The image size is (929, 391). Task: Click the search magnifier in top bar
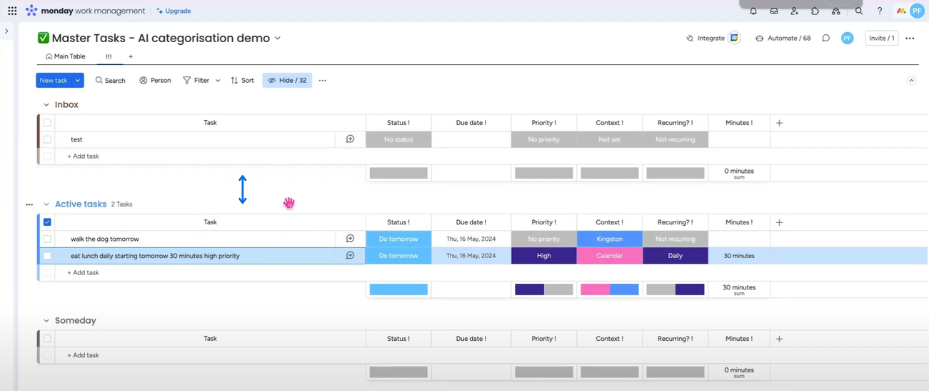tap(858, 11)
